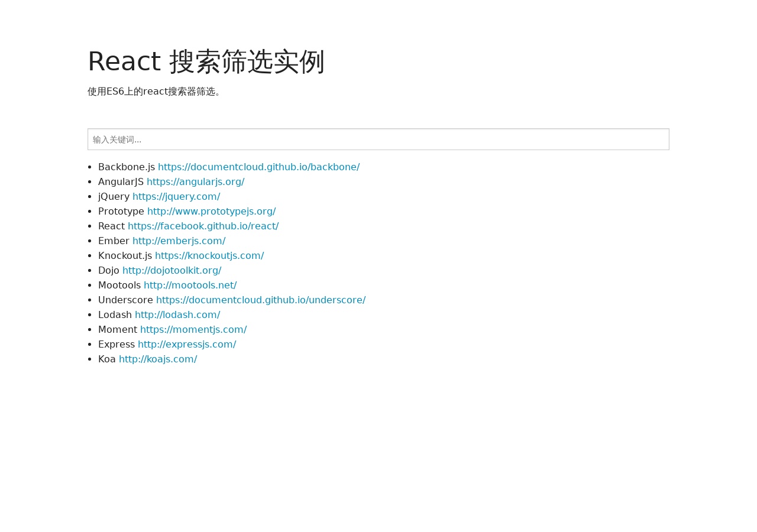Visit the lodash.com link
Image resolution: width=757 pixels, height=532 pixels.
click(177, 314)
